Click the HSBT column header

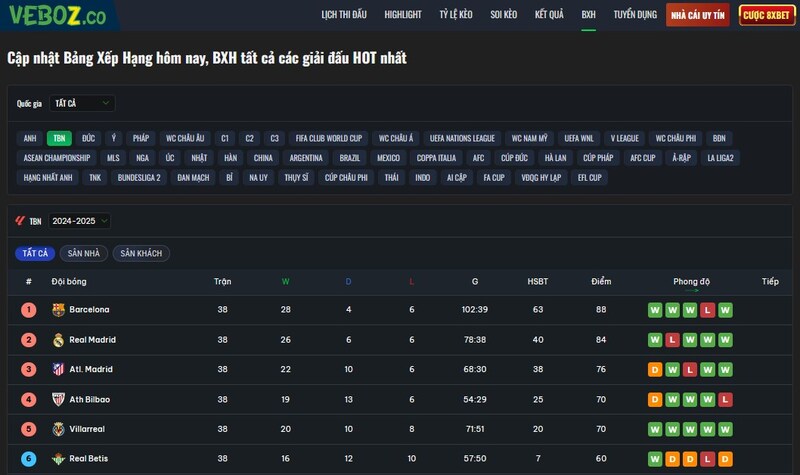click(538, 282)
